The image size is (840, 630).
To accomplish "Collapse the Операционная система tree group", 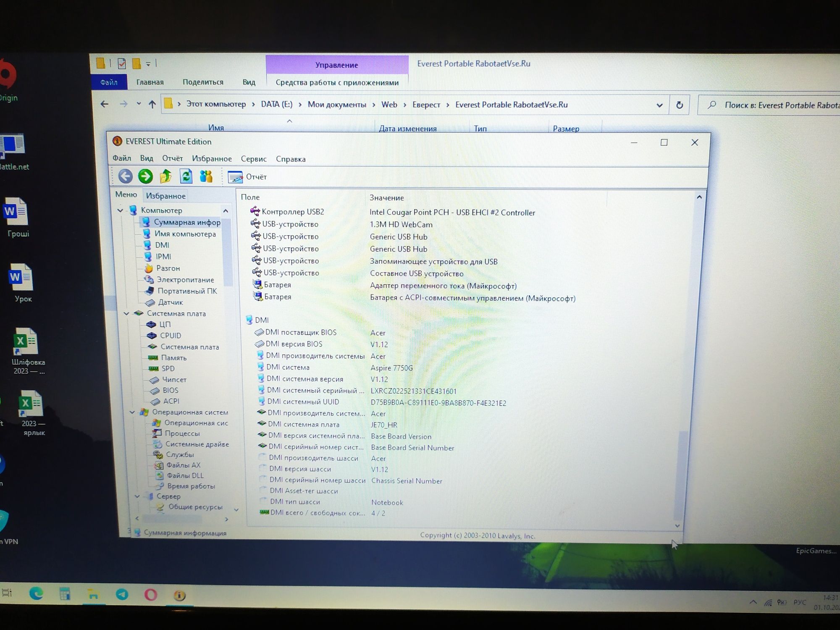I will click(x=132, y=412).
